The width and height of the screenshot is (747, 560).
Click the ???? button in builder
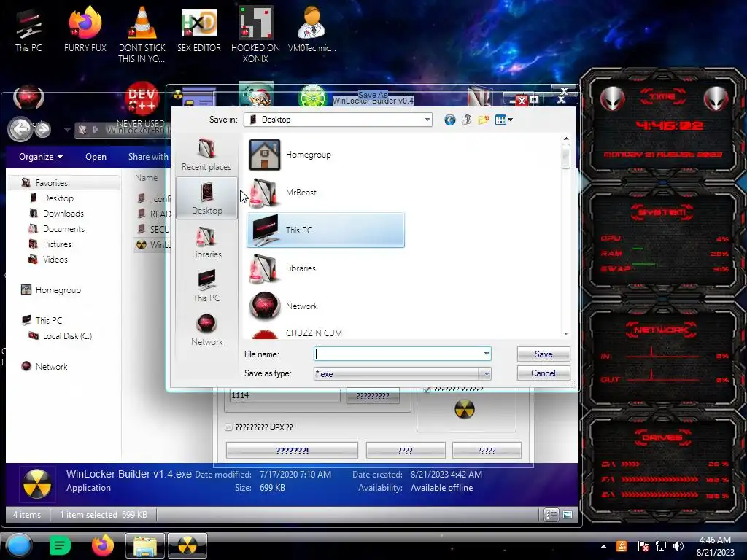point(406,451)
